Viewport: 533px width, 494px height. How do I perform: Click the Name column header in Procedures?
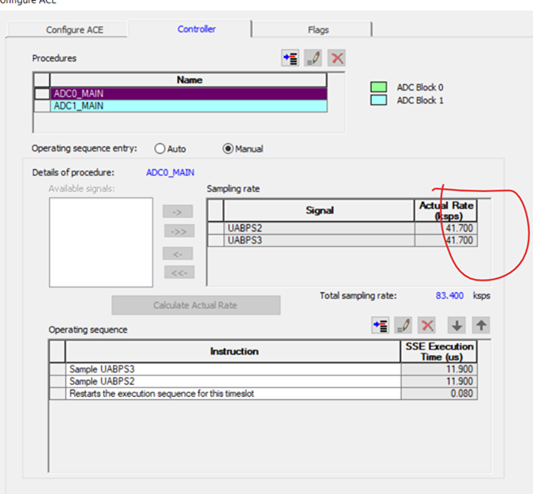pos(189,80)
